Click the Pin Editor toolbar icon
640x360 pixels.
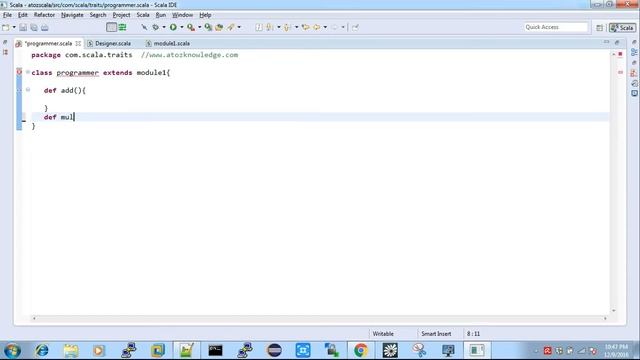coord(355,27)
